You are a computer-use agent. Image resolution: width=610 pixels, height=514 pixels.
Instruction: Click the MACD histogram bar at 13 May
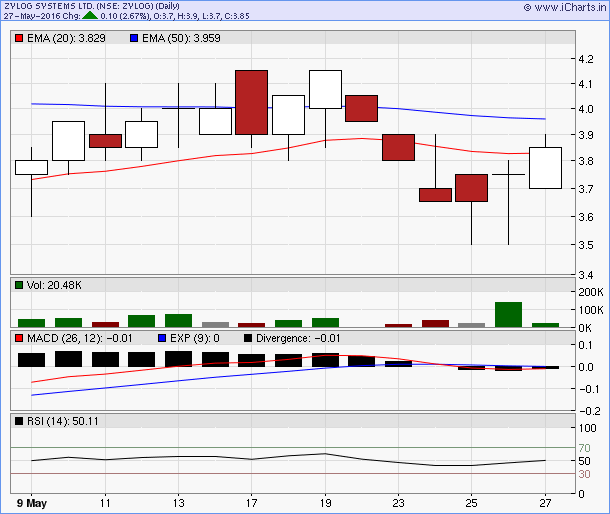click(179, 359)
